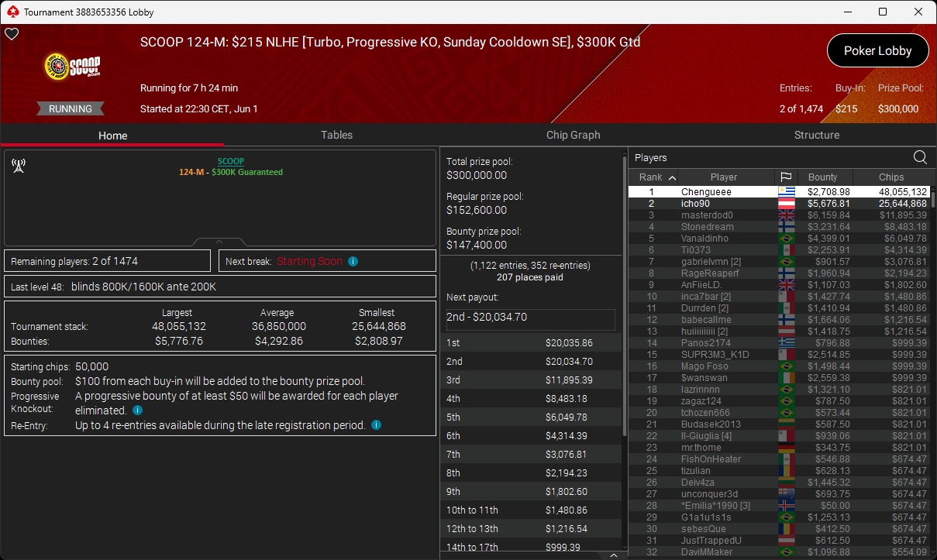937x560 pixels.
Task: Open player search magnifier icon
Action: tap(920, 157)
